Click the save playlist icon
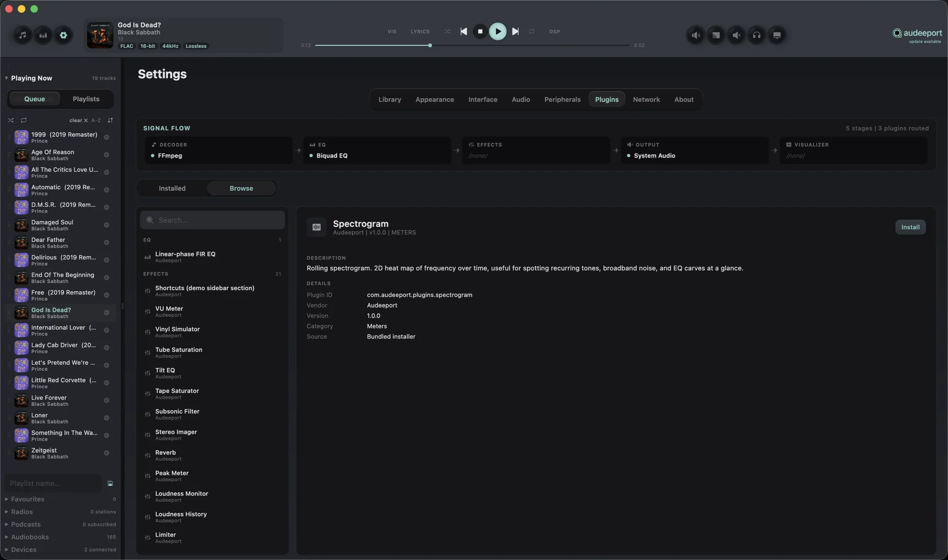The width and height of the screenshot is (948, 560). [x=110, y=483]
